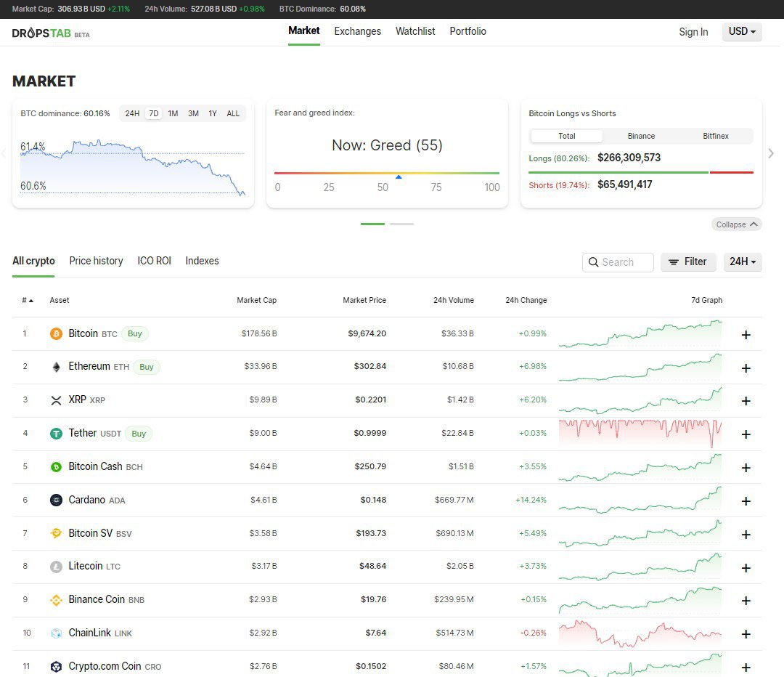This screenshot has width=784, height=677.
Task: Click the Ethereum diamond icon
Action: pyautogui.click(x=56, y=367)
